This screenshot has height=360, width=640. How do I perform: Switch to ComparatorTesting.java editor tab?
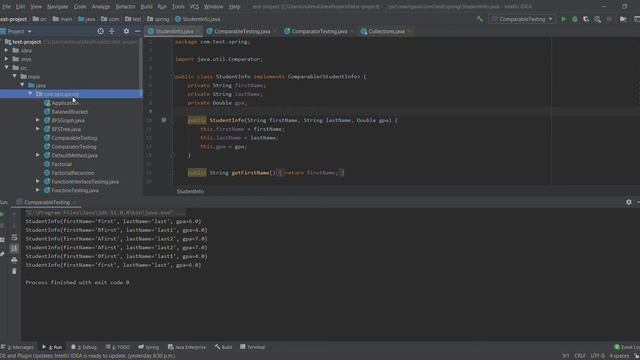tap(319, 31)
